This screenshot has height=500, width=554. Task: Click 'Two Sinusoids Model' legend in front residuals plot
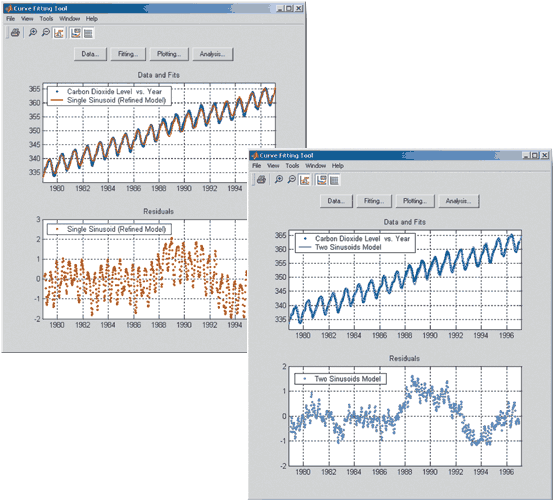pos(348,379)
